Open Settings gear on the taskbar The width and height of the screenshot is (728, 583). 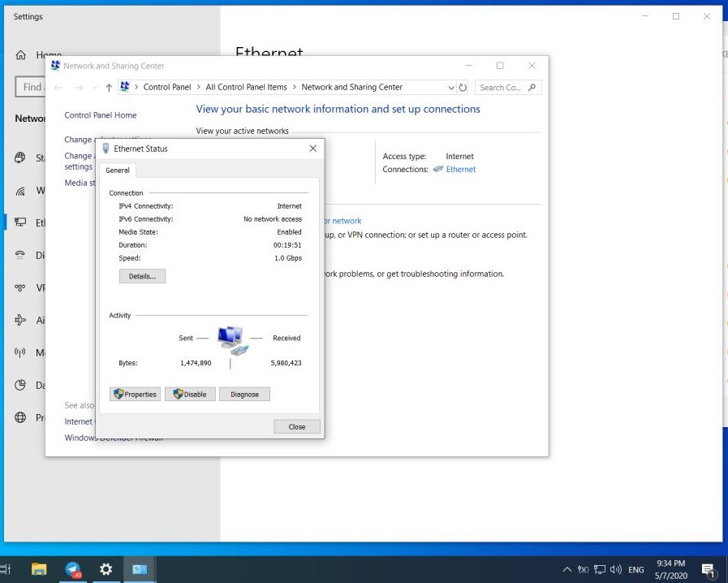[106, 569]
